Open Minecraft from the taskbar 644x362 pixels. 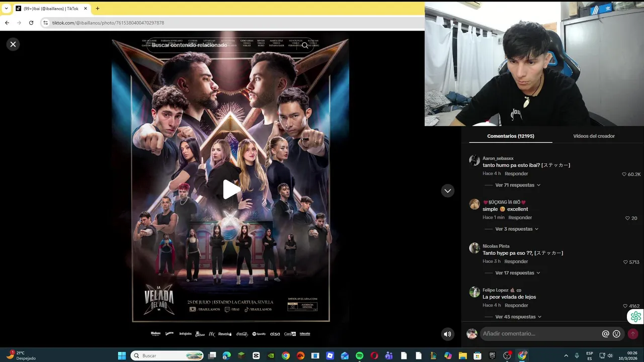click(242, 355)
